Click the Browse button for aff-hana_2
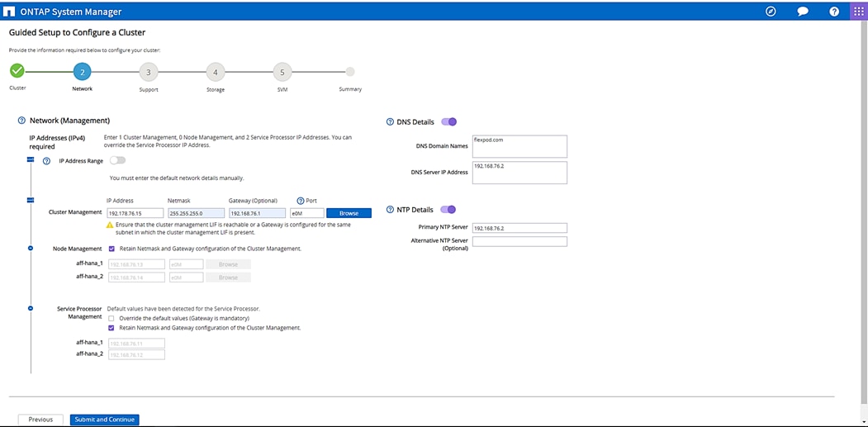The width and height of the screenshot is (868, 427). [228, 278]
